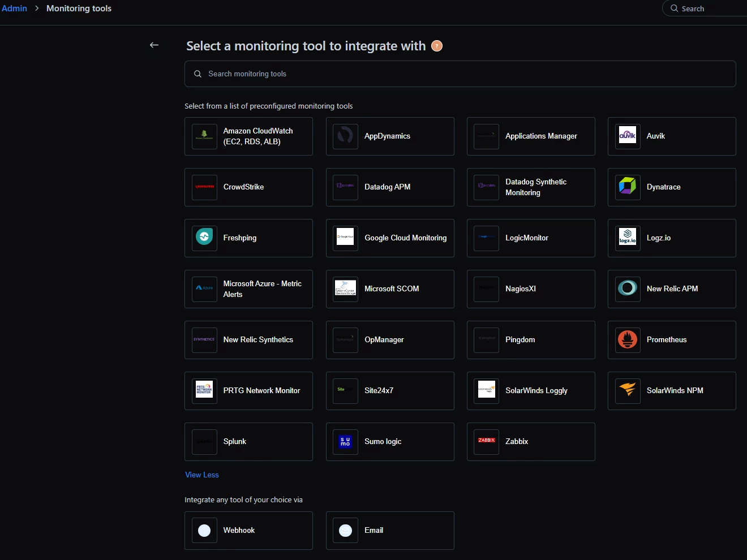747x560 pixels.
Task: Select the AppDynamics label text
Action: [x=387, y=136]
